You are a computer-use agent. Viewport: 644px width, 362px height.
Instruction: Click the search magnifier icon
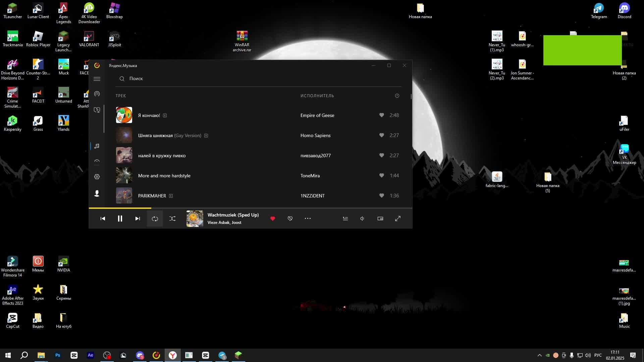(122, 79)
